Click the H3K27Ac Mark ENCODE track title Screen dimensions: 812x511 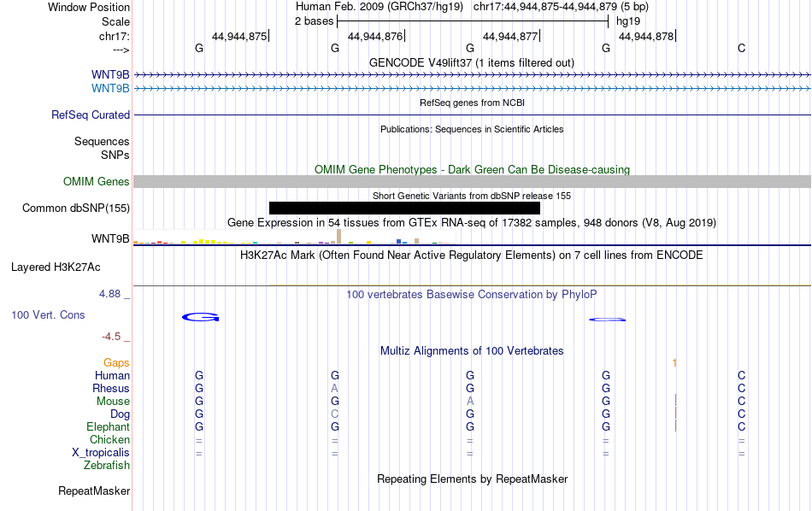(471, 255)
